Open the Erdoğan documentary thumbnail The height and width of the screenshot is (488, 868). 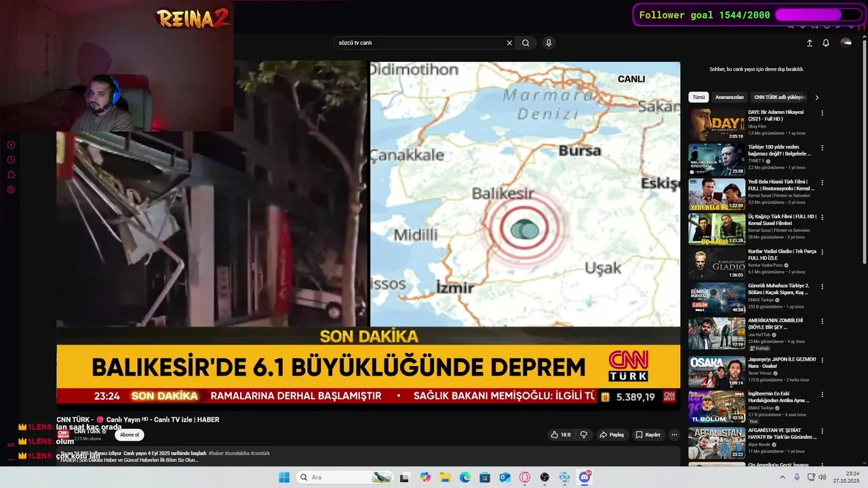tap(717, 159)
